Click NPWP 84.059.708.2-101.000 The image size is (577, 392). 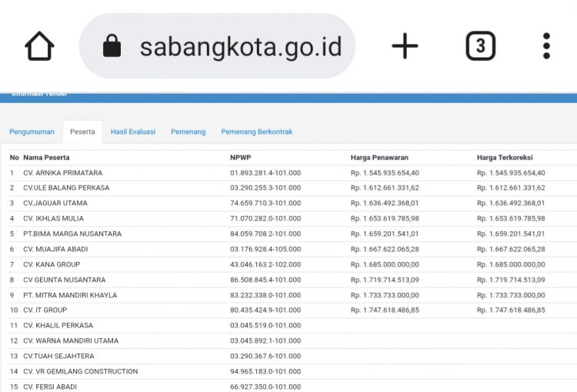[x=265, y=234]
